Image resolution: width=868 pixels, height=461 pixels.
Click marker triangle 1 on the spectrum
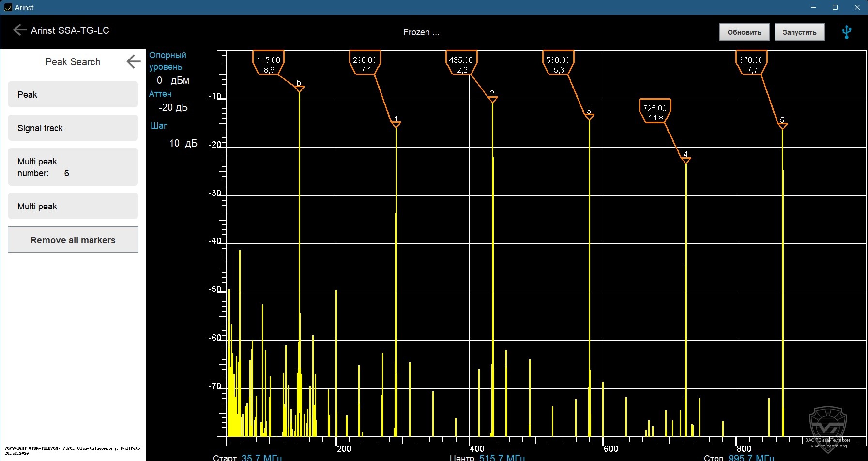(x=396, y=124)
